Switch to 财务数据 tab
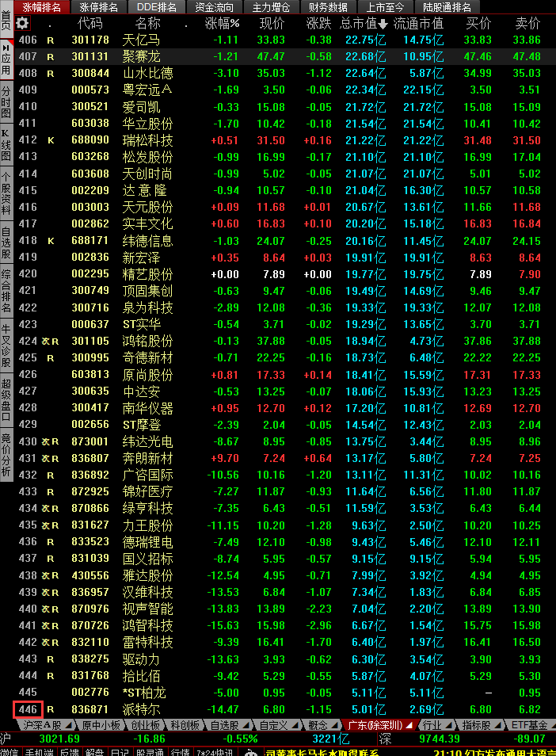This screenshot has height=756, width=556. pyautogui.click(x=328, y=7)
